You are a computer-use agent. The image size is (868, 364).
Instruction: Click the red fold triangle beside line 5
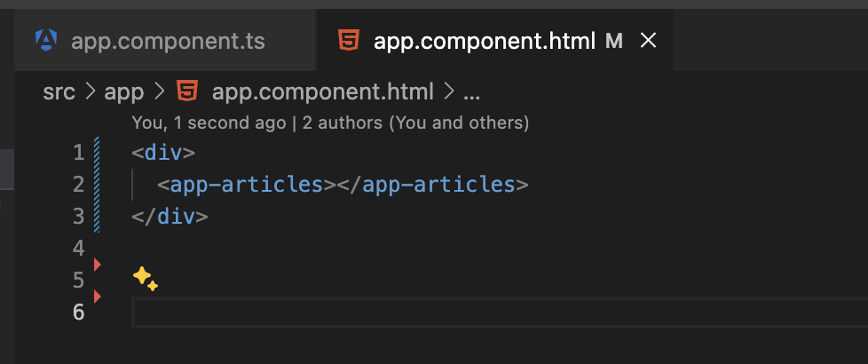(98, 265)
